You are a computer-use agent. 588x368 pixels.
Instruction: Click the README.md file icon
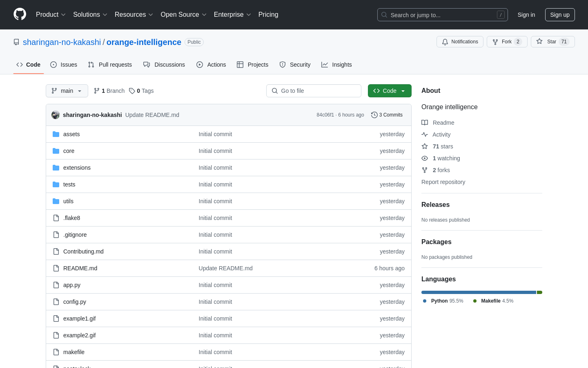56,268
